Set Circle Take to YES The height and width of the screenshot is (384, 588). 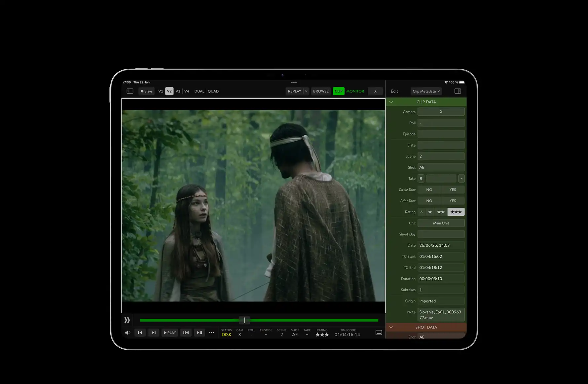click(453, 190)
